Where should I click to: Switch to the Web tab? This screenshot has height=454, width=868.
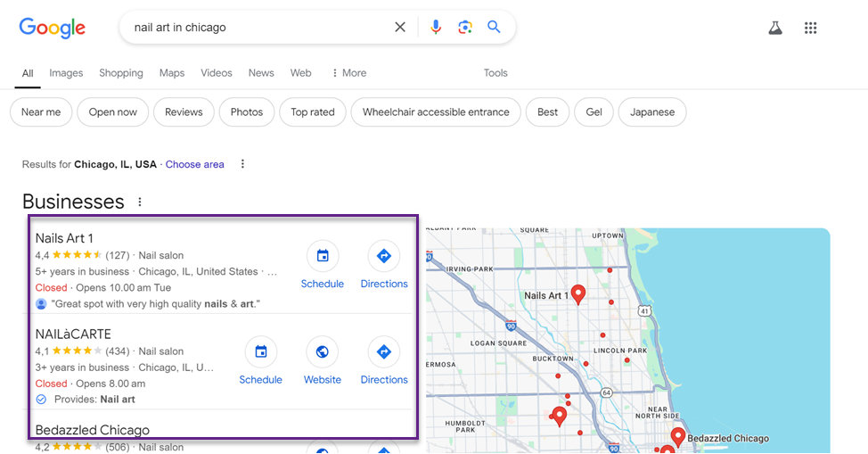point(300,72)
